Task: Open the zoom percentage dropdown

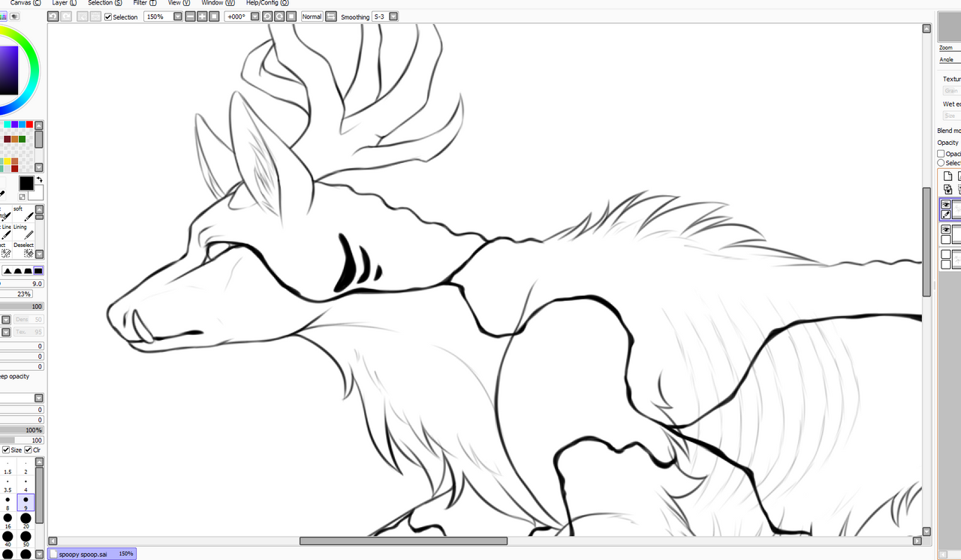Action: pos(177,17)
